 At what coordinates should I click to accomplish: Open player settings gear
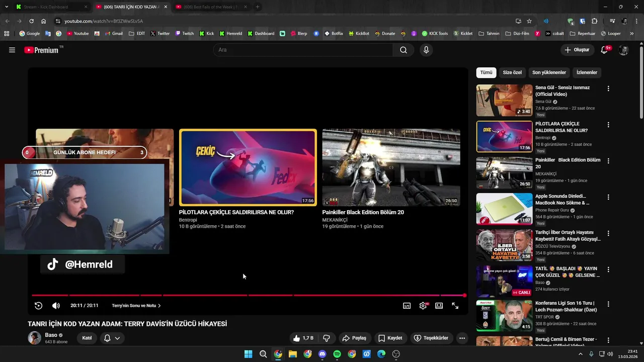(423, 306)
